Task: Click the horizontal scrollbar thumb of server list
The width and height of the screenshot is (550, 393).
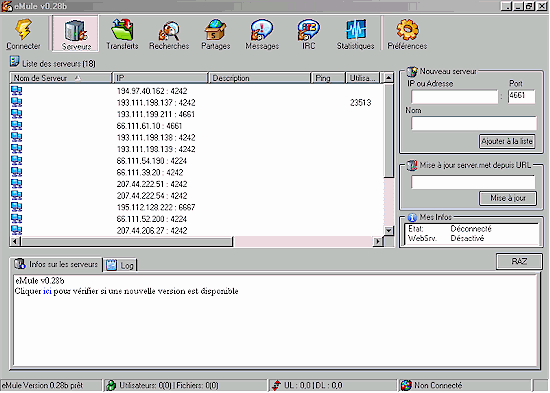Action: pyautogui.click(x=127, y=241)
